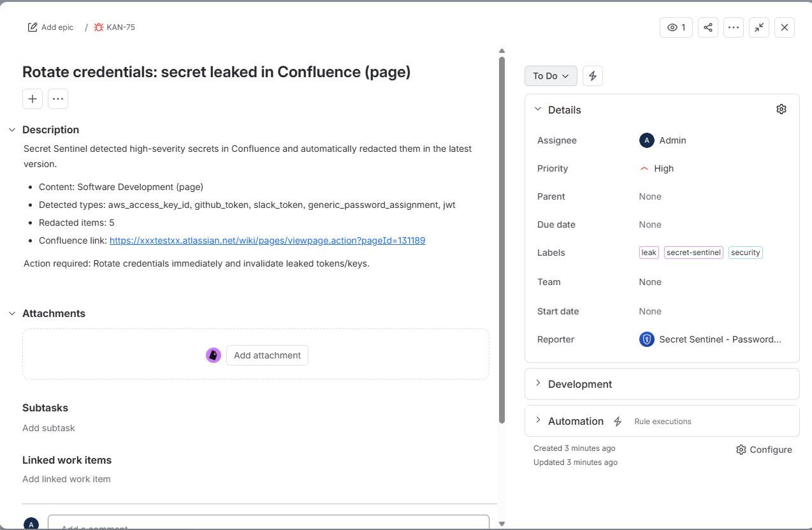The width and height of the screenshot is (812, 530).
Task: Click the vertical scrollbar thumb
Action: [502, 240]
